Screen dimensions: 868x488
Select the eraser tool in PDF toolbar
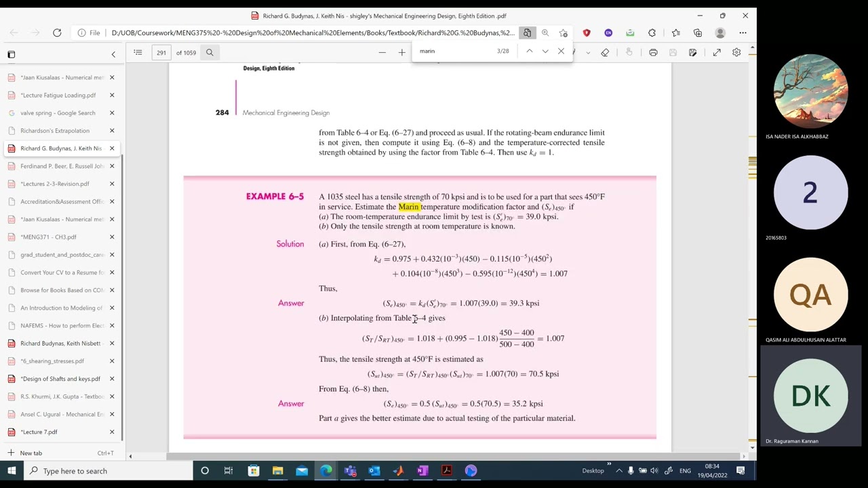point(605,52)
